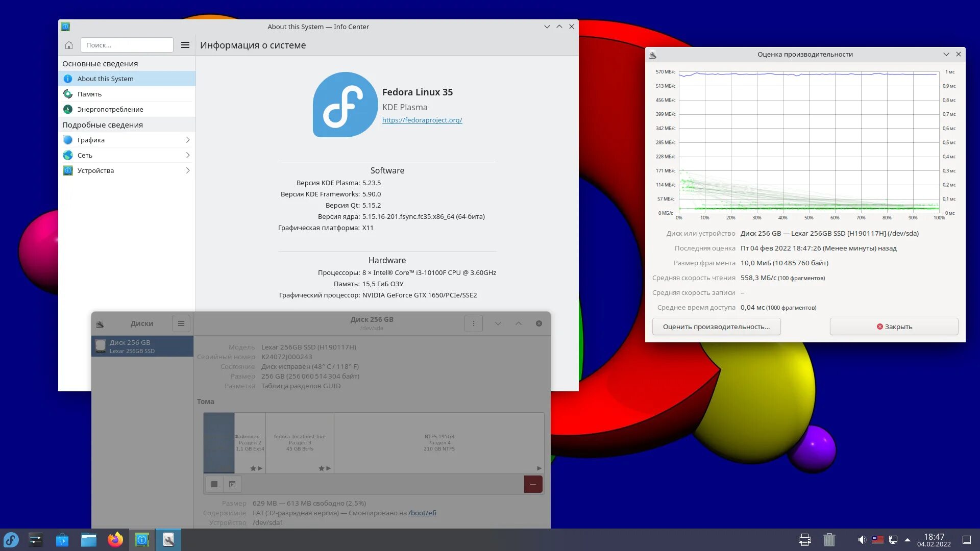This screenshot has height=551, width=980.
Task: Select About this System in sidebar
Action: tap(127, 79)
